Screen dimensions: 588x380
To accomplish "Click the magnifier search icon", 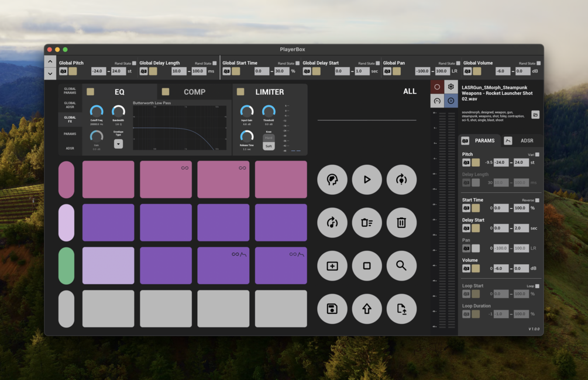I will pyautogui.click(x=401, y=265).
